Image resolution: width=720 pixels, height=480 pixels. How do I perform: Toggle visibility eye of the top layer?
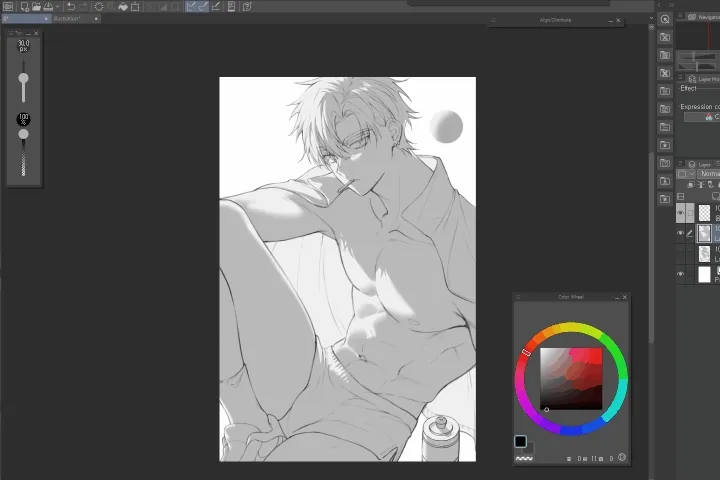tap(681, 213)
